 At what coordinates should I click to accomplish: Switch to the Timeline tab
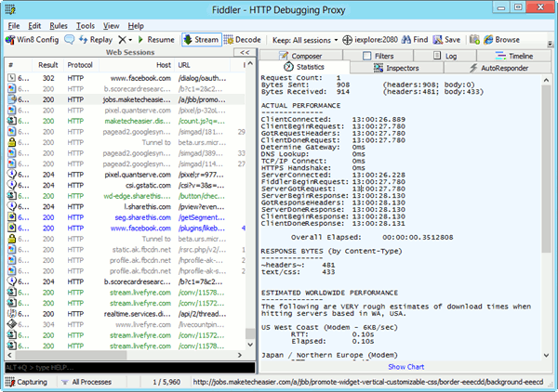[514, 56]
